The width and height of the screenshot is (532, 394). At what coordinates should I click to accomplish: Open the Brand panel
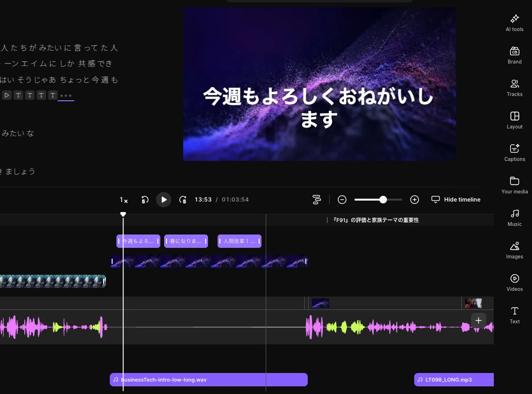click(514, 56)
